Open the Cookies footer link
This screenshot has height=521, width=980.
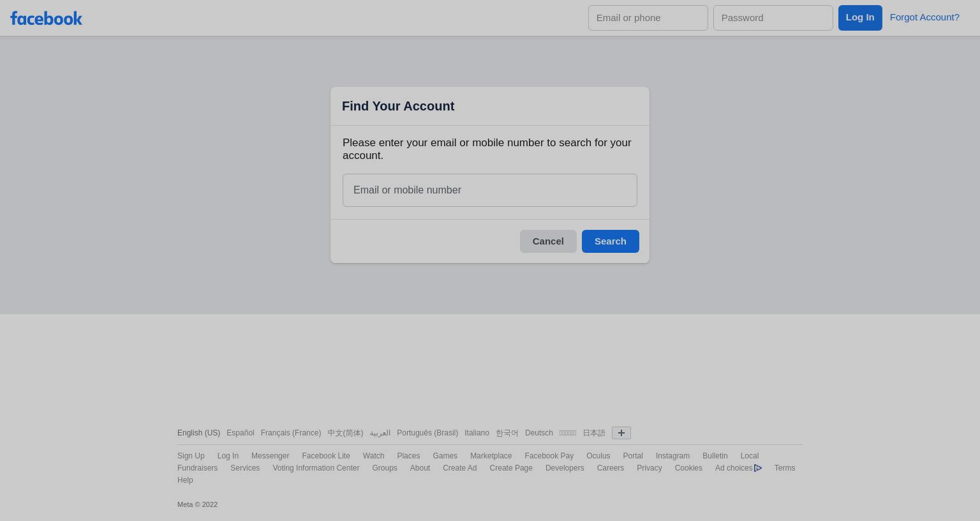coord(688,468)
